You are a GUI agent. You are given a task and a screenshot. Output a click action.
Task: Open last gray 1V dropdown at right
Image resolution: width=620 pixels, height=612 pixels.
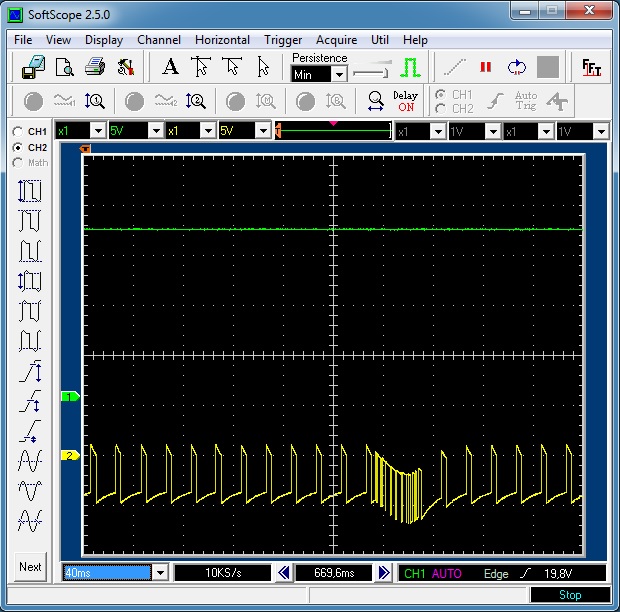601,131
